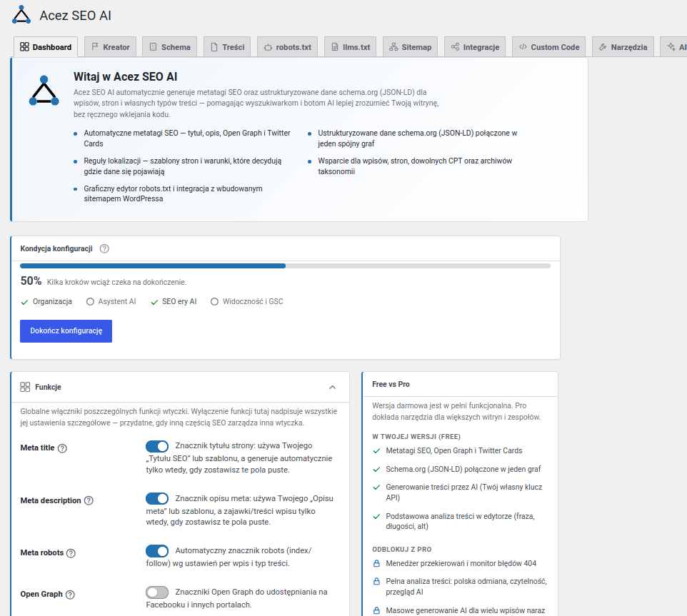This screenshot has height=616, width=687.
Task: Enable the Open Graph toggle
Action: tap(157, 592)
